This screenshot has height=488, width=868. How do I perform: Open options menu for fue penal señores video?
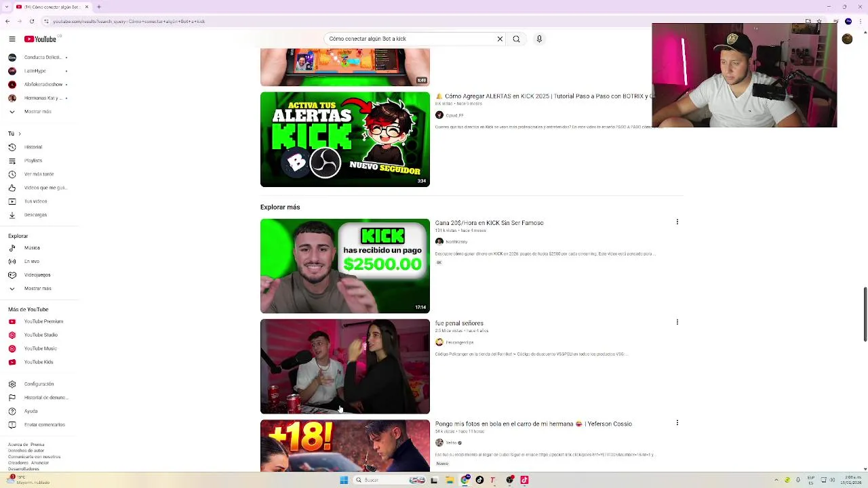pos(677,322)
